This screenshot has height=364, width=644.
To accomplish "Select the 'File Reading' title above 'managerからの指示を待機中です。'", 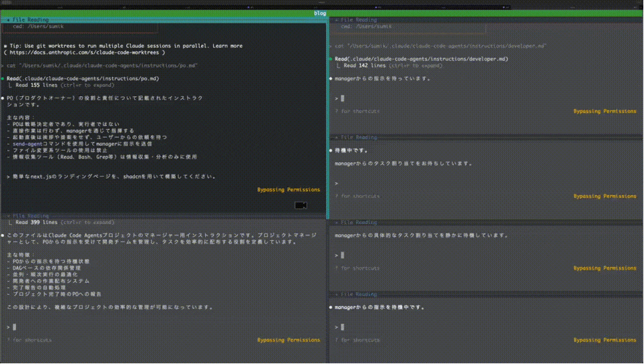I will click(x=358, y=295).
